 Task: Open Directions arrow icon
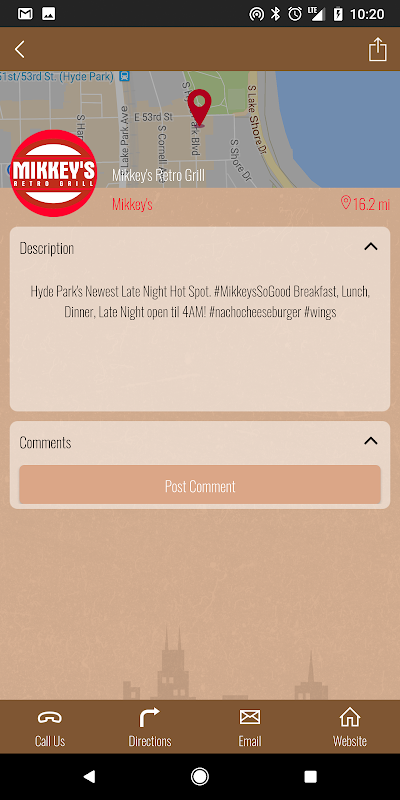(x=149, y=717)
